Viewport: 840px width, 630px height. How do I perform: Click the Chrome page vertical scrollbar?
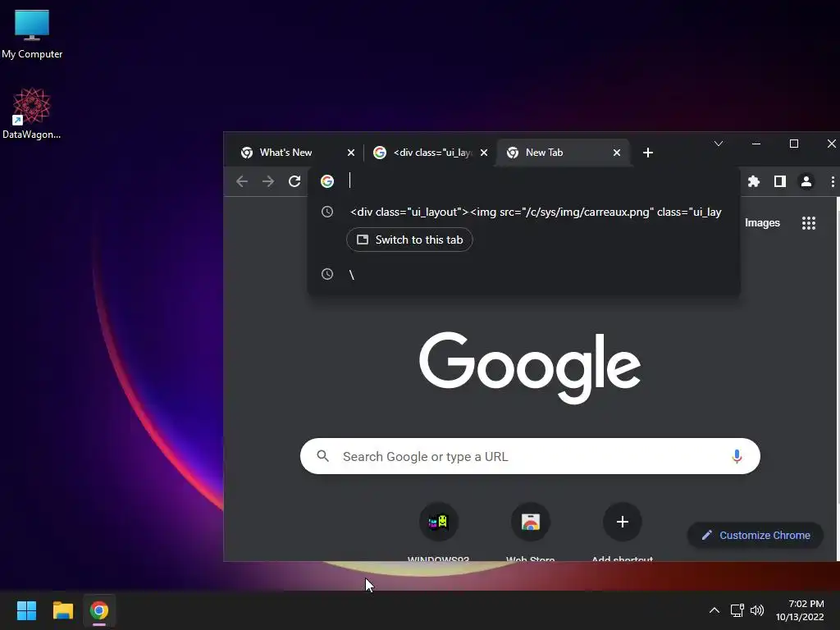click(838, 351)
